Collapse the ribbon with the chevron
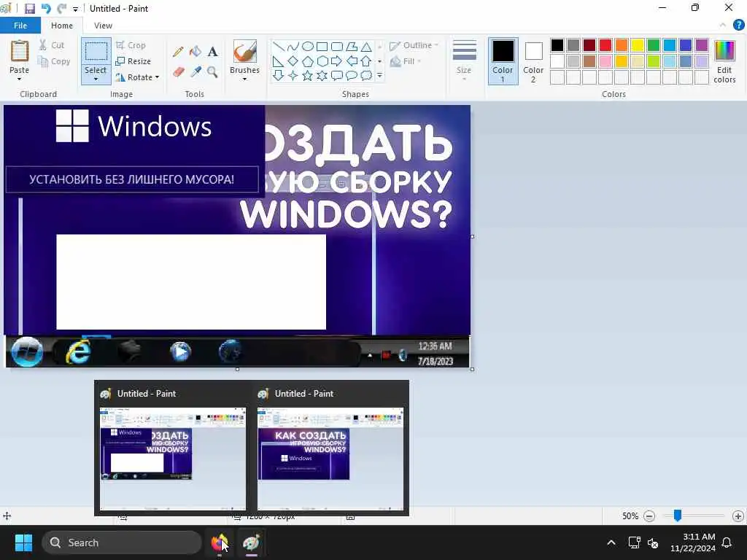 [x=723, y=26]
